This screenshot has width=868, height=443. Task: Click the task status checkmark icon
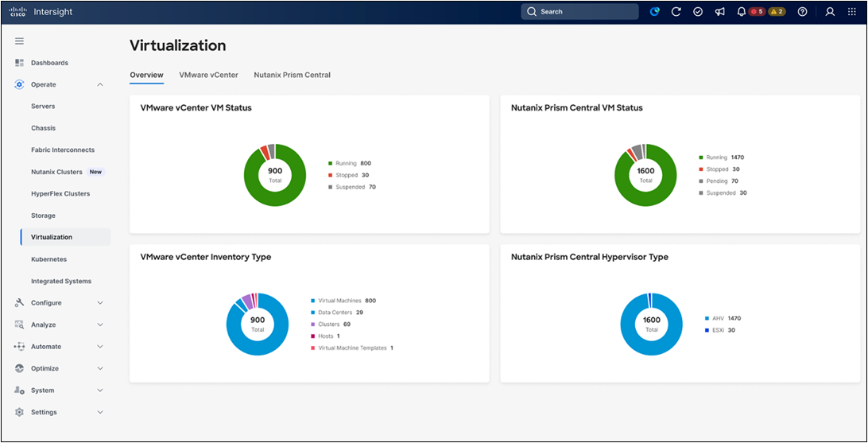pos(698,12)
